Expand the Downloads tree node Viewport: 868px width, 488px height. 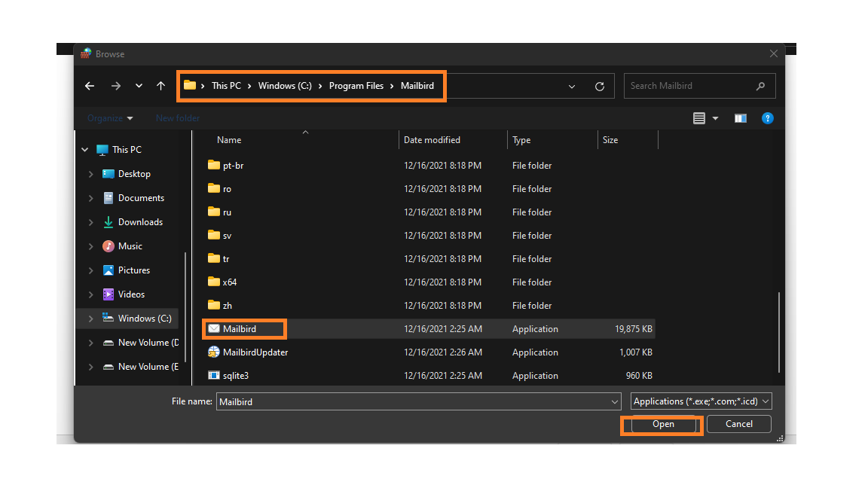[x=90, y=222]
